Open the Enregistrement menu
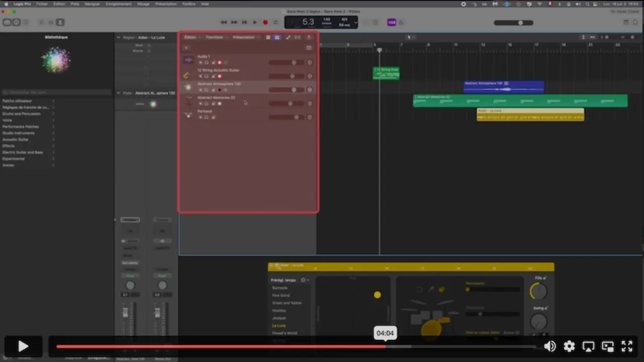This screenshot has height=362, width=644. point(118,4)
